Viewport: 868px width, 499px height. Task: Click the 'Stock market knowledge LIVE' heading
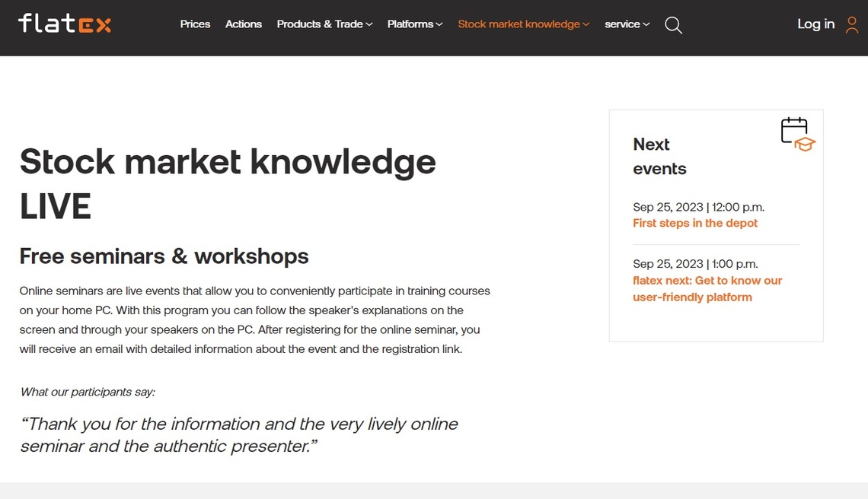coord(228,183)
